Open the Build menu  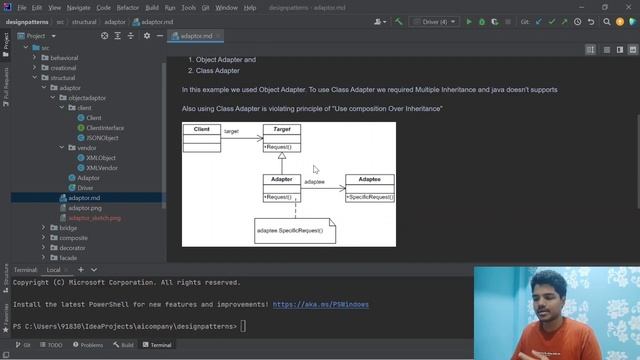(x=152, y=7)
